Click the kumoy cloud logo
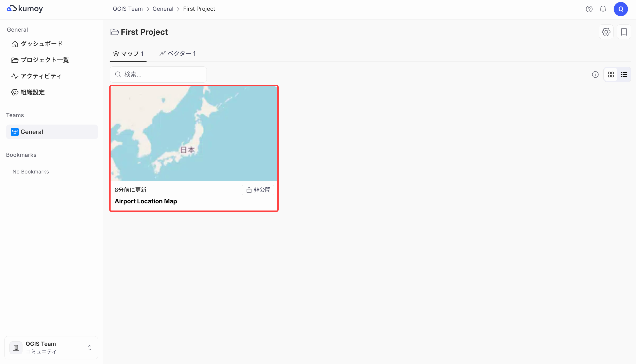 pos(24,8)
